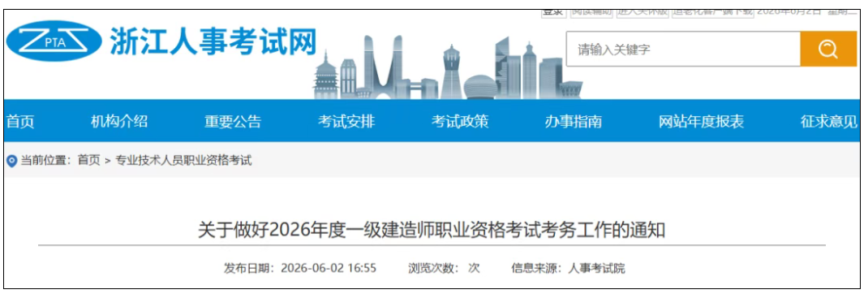The height and width of the screenshot is (294, 868).
Task: Focus the keyword search input field
Action: (683, 50)
